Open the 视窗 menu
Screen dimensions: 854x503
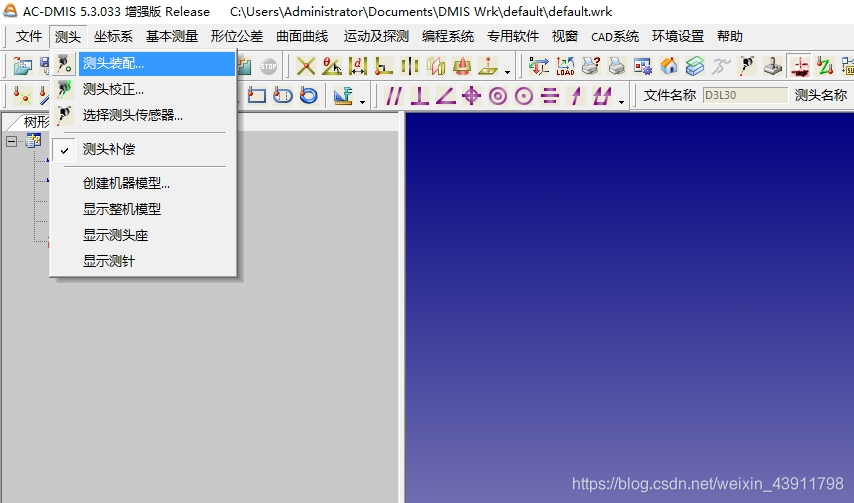(x=564, y=36)
